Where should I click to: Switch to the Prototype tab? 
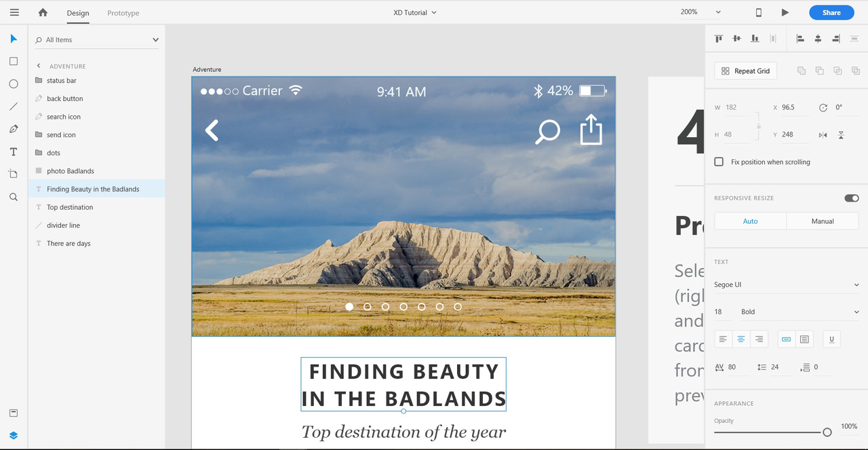pos(123,13)
